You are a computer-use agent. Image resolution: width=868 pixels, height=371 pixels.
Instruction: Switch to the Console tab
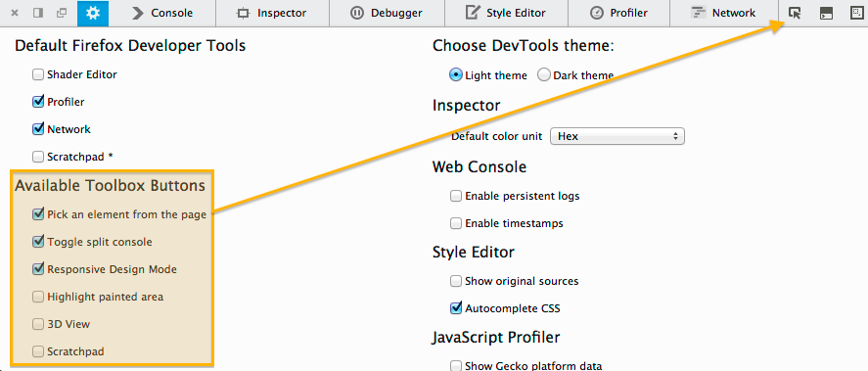[x=162, y=13]
